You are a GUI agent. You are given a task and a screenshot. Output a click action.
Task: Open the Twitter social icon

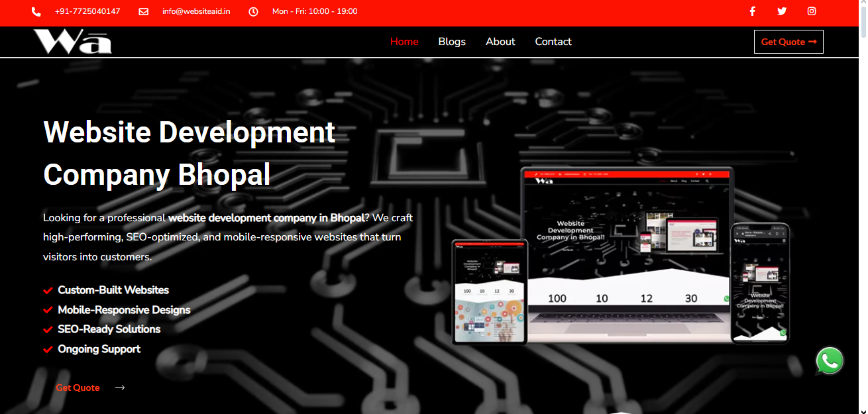[x=782, y=11]
